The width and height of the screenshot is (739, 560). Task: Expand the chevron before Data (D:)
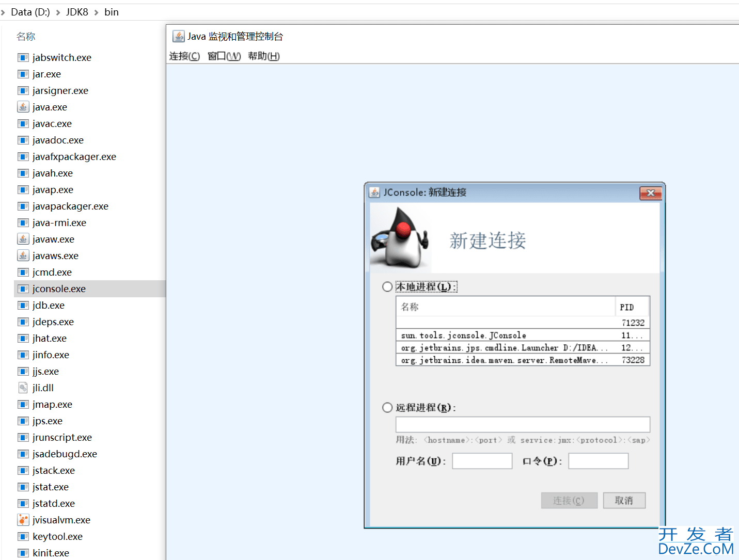3,12
